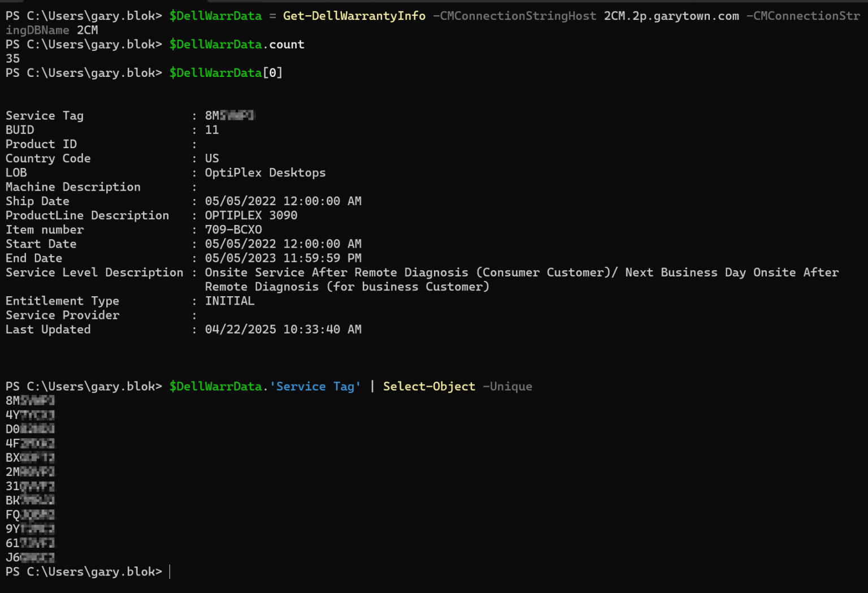Image resolution: width=868 pixels, height=593 pixels.
Task: Select the $DellWarrData variable in first command
Action: 215,16
